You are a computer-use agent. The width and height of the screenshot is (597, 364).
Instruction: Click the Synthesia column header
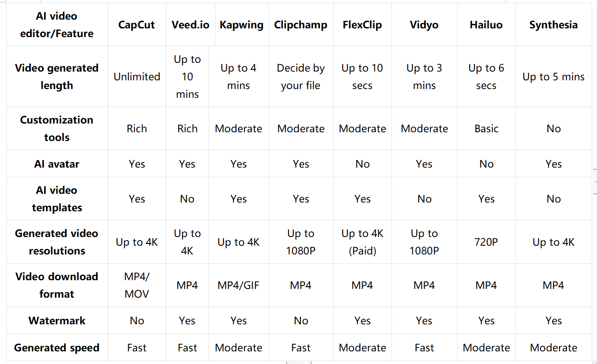point(553,25)
